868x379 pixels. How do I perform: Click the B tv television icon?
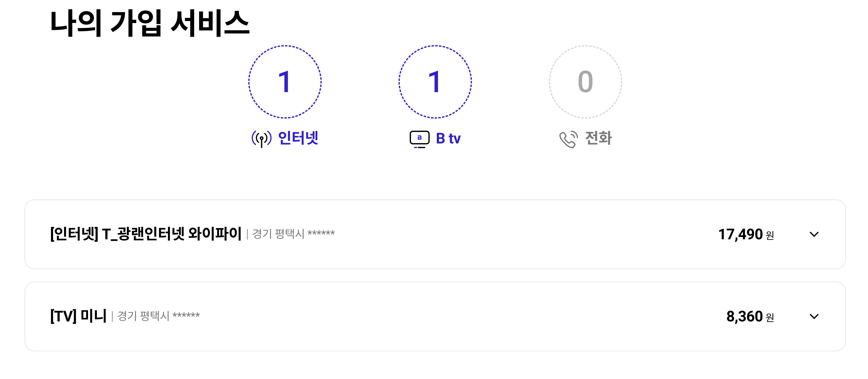pos(419,139)
